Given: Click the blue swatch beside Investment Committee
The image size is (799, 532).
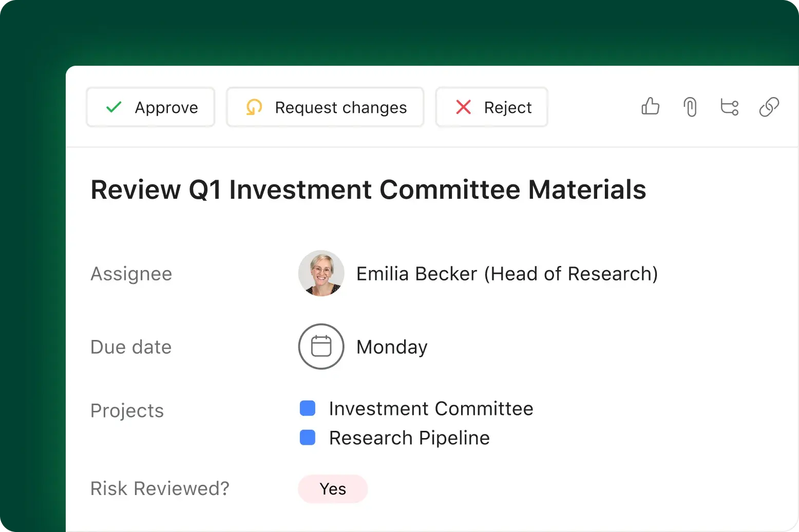Looking at the screenshot, I should point(308,408).
